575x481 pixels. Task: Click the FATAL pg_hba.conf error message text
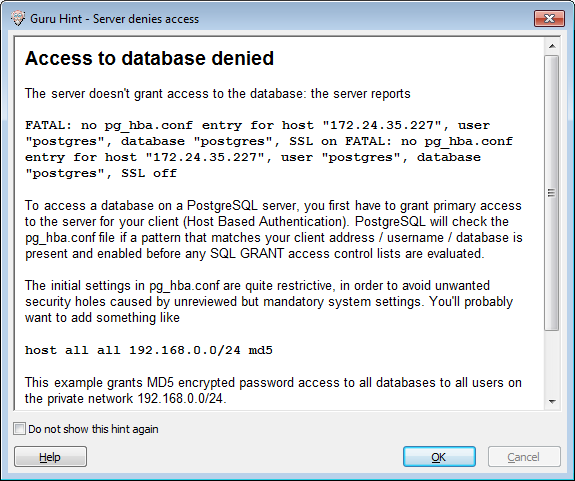tap(269, 149)
